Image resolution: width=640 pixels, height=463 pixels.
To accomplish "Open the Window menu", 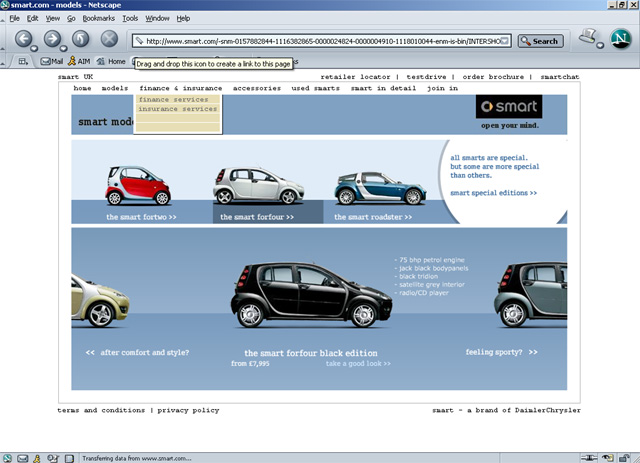I will click(157, 18).
